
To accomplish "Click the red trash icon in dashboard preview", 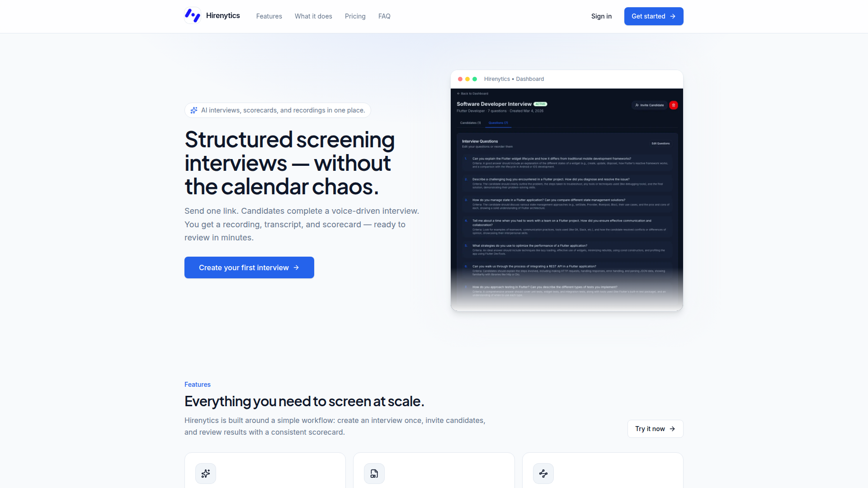I will (674, 105).
